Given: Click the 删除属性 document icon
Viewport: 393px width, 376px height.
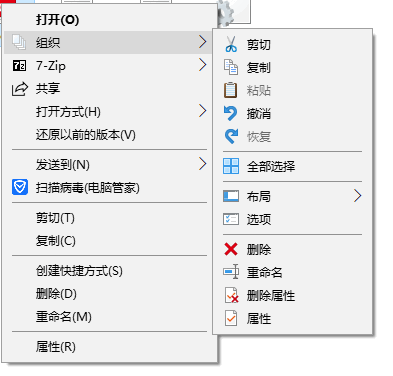Looking at the screenshot, I should pyautogui.click(x=231, y=295).
